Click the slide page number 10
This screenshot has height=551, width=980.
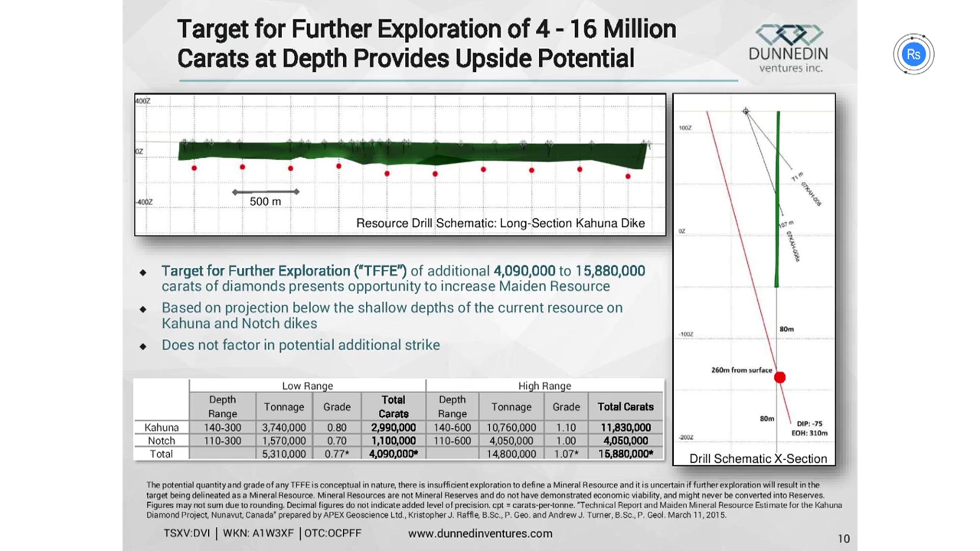coord(844,539)
